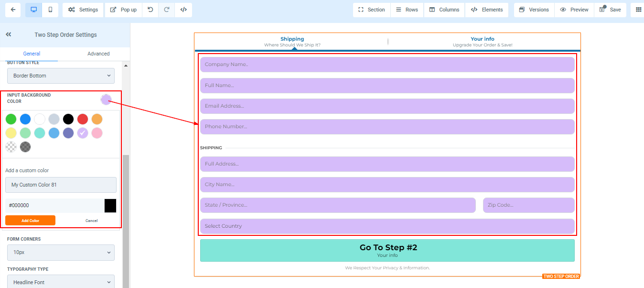The image size is (644, 288).
Task: Open the Versions panel
Action: (534, 10)
